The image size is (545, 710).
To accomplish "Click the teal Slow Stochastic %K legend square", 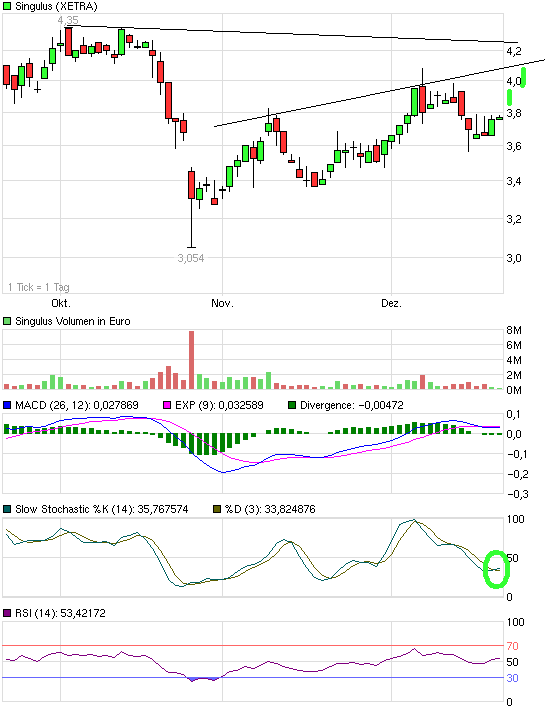I will tap(7, 509).
